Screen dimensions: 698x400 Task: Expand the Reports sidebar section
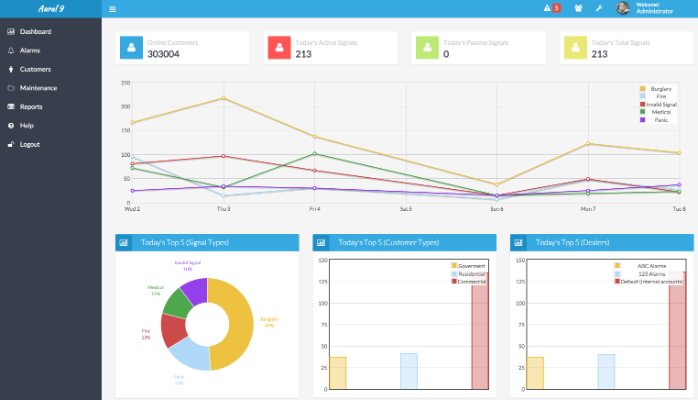tap(31, 106)
